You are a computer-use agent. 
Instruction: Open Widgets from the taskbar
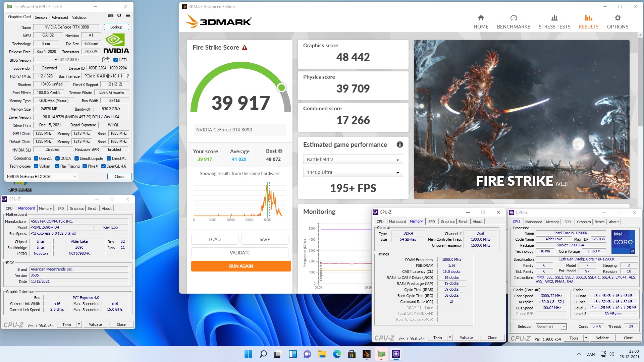292,354
